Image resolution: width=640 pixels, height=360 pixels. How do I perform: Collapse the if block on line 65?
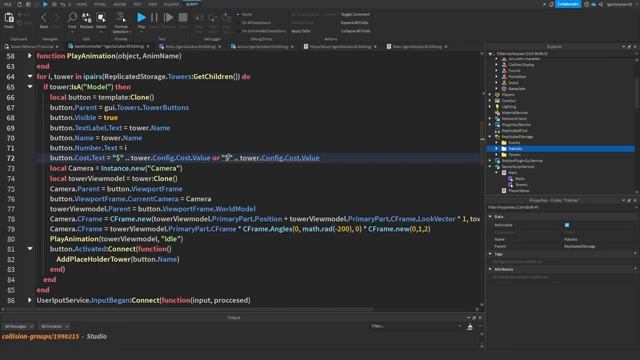30,87
